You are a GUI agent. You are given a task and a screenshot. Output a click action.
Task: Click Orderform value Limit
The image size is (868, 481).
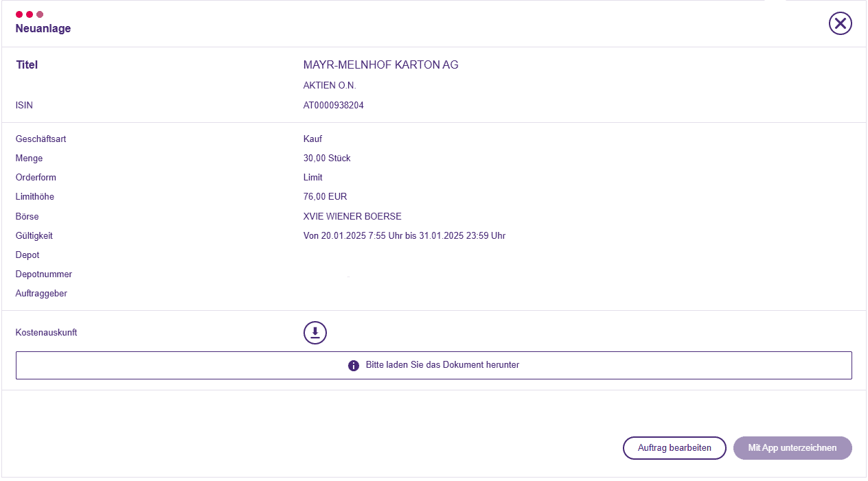coord(312,178)
